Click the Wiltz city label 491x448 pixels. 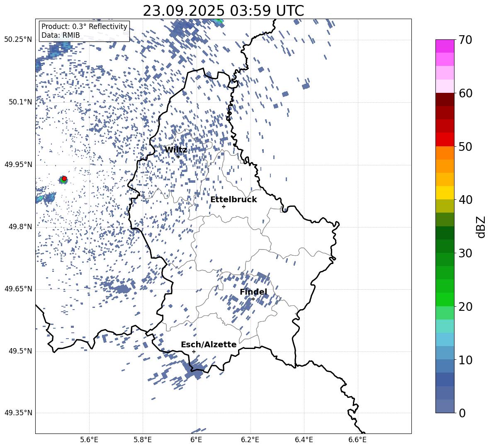point(176,150)
